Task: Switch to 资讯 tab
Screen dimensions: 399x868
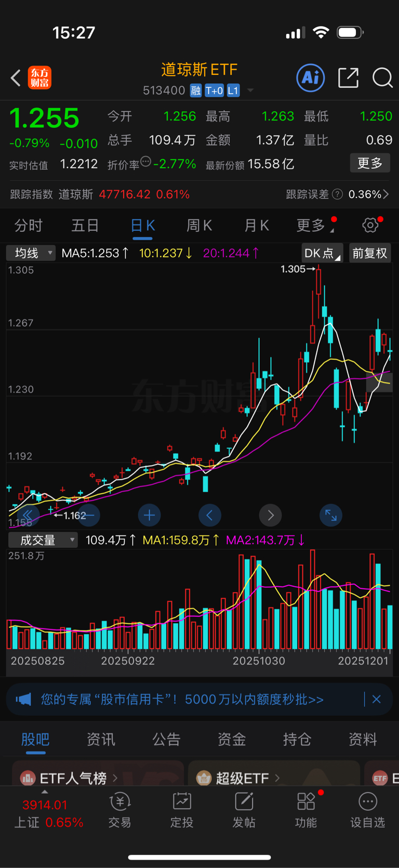Action: (x=101, y=739)
